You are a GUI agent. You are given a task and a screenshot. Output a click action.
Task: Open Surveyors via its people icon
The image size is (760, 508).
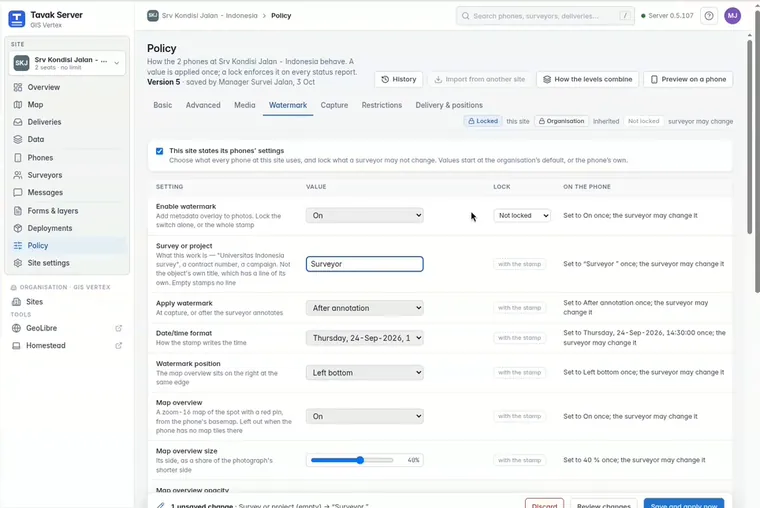(18, 175)
